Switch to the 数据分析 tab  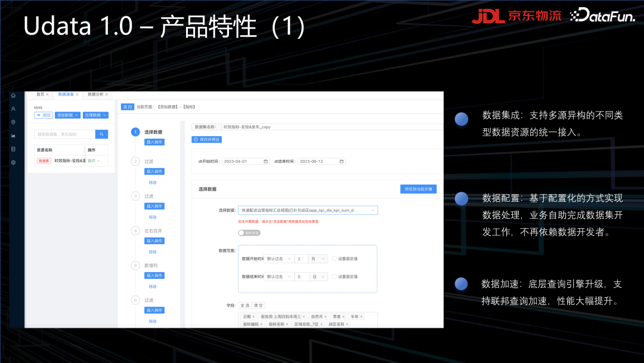pos(95,94)
